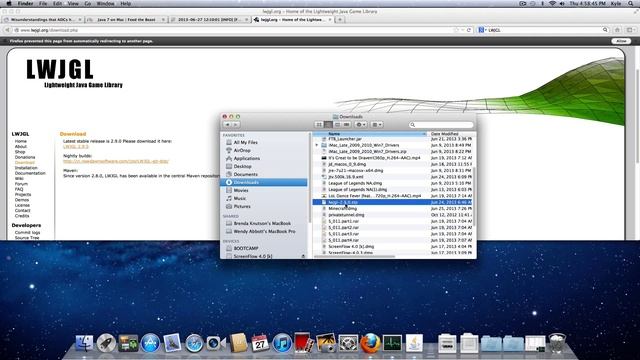Open Spotlight search in menu bar
Image resolution: width=640 pixels, height=360 pixels.
[x=631, y=3]
